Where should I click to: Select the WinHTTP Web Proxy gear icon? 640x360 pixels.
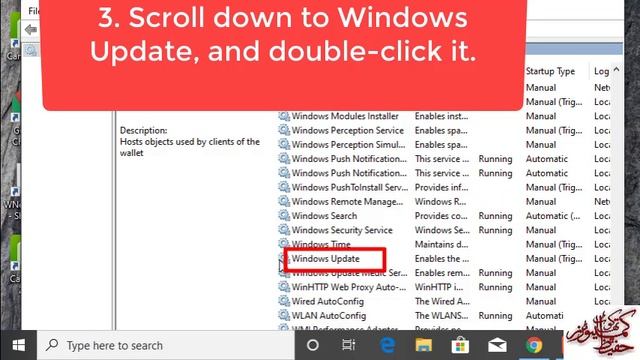pos(284,287)
